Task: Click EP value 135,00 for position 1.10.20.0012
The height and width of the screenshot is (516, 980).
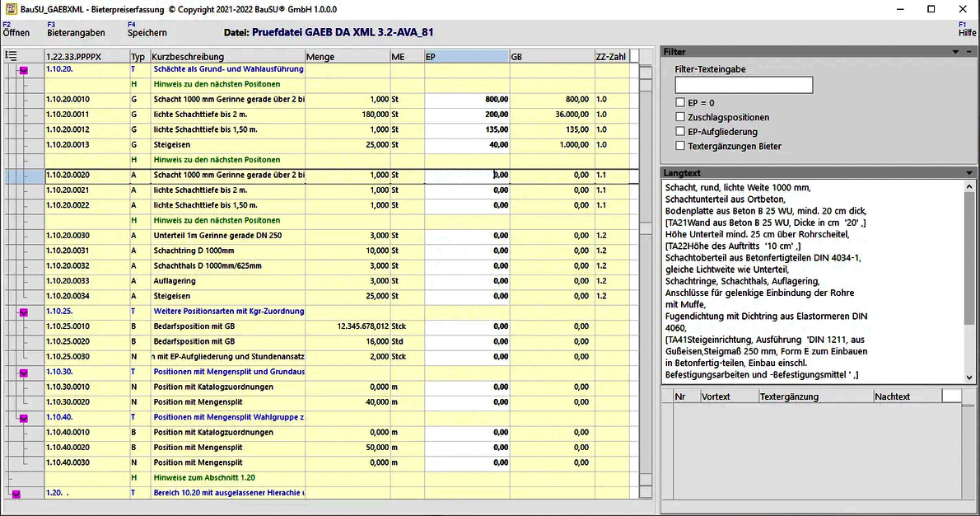Action: point(467,129)
